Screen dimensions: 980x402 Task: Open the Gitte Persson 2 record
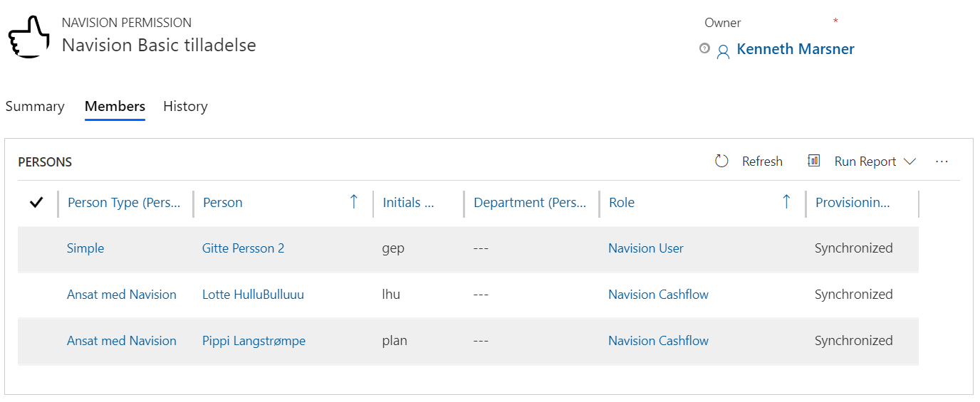(x=243, y=248)
